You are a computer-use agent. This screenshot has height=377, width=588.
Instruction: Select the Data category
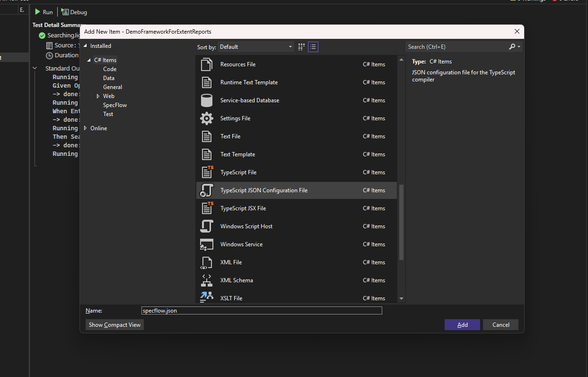click(109, 78)
